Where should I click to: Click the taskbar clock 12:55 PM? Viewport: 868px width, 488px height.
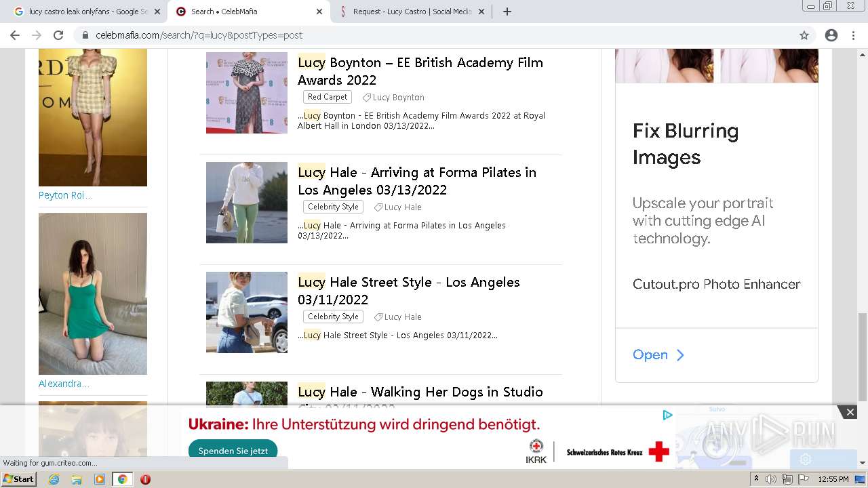(x=833, y=479)
